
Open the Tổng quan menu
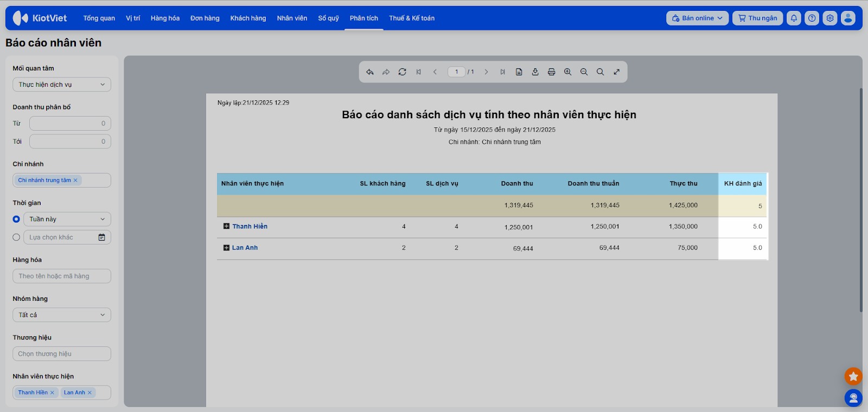[99, 18]
